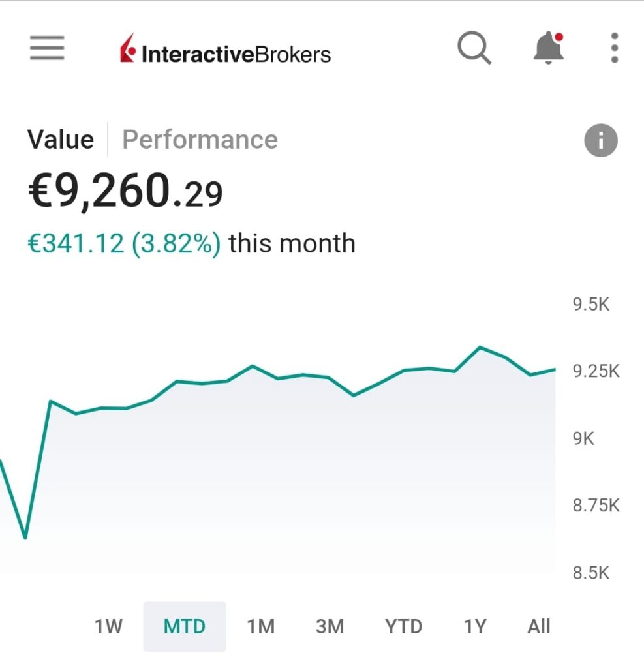Tap the €9,260.29 account value
The image size is (644, 668).
[x=125, y=193]
